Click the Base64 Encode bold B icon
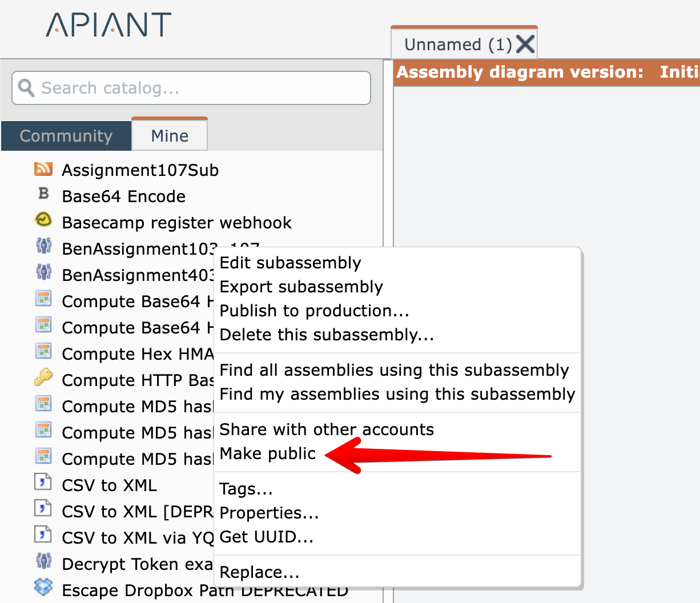Viewport: 700px width, 603px height. (43, 194)
